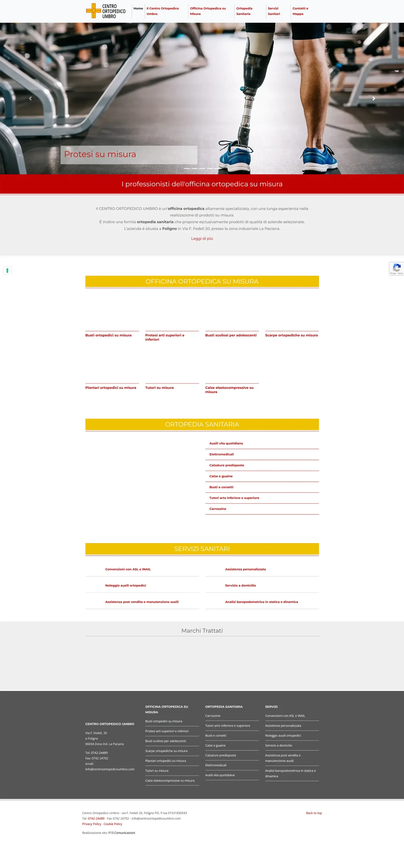Open the Home menu item
This screenshot has height=868, width=404.
[138, 8]
